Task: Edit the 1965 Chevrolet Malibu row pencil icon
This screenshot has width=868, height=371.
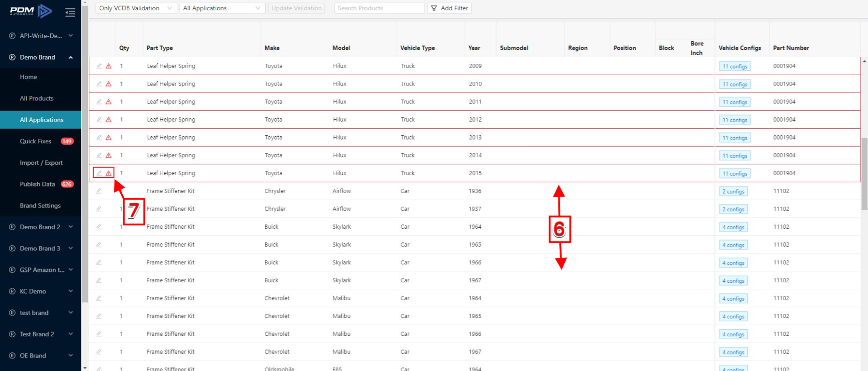Action: pos(99,316)
